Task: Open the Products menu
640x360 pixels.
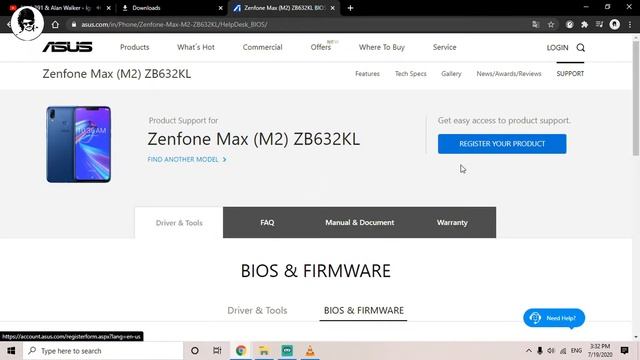Action: pyautogui.click(x=135, y=47)
